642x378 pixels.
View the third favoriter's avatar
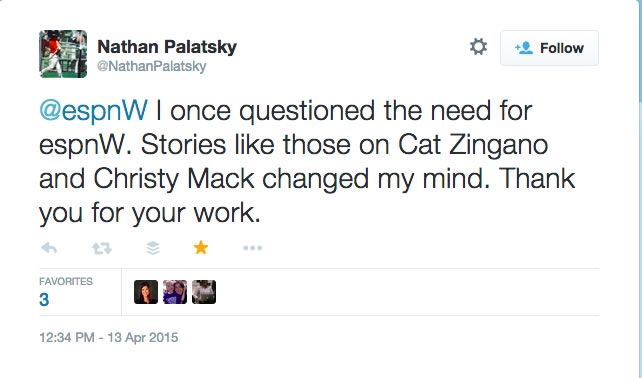tap(204, 292)
